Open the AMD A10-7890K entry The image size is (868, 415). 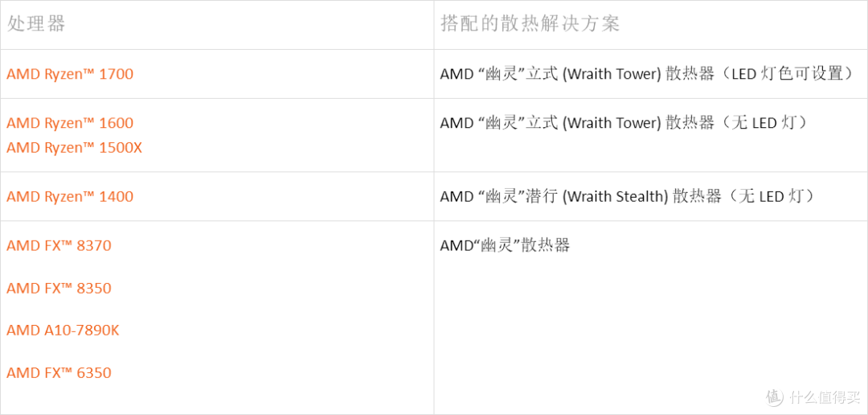click(x=63, y=331)
